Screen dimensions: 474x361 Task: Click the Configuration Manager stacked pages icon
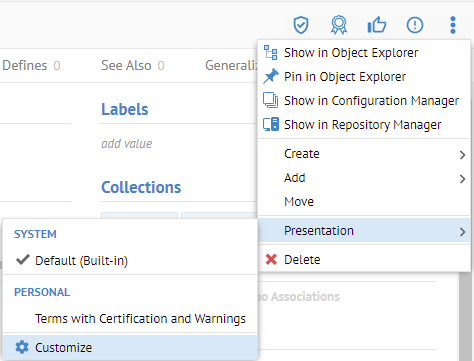pyautogui.click(x=270, y=100)
